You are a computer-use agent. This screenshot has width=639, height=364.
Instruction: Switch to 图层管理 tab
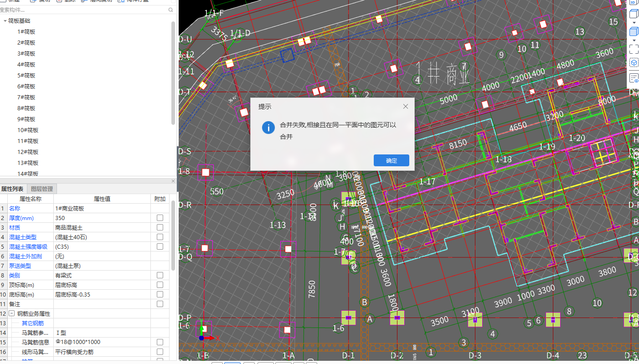pos(42,189)
